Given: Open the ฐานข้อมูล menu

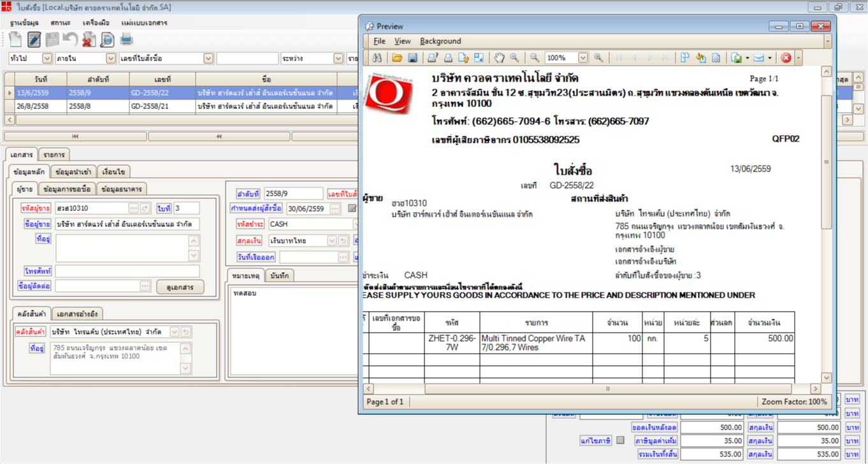Looking at the screenshot, I should [25, 22].
